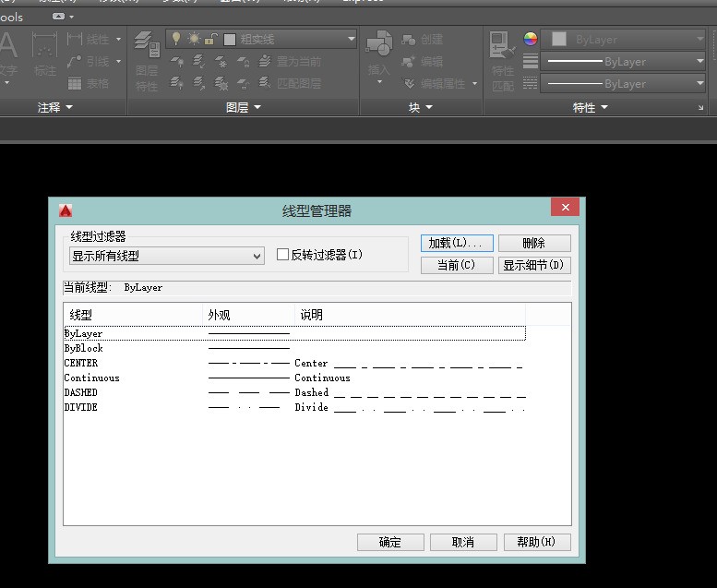Screen dimensions: 717x588
Task: Open the layer name dropdown in ribbon
Action: tap(352, 39)
